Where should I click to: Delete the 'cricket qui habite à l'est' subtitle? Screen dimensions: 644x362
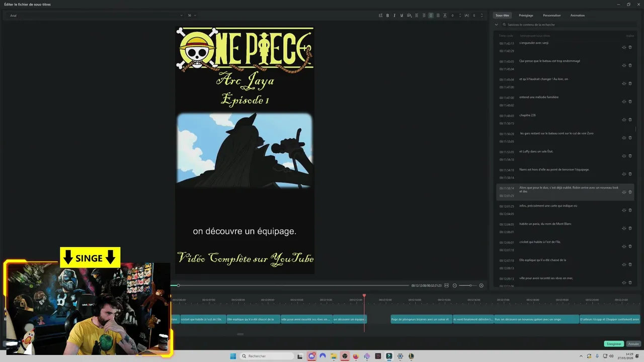click(630, 246)
